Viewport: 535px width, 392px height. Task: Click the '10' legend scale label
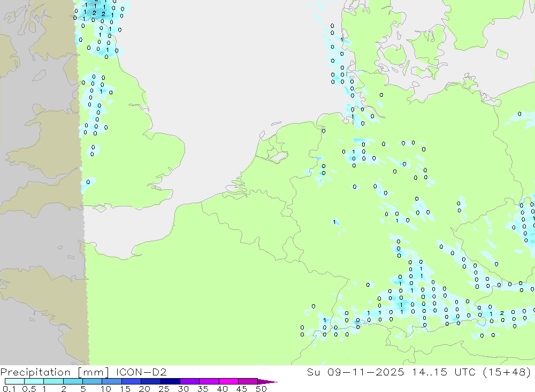(106, 389)
